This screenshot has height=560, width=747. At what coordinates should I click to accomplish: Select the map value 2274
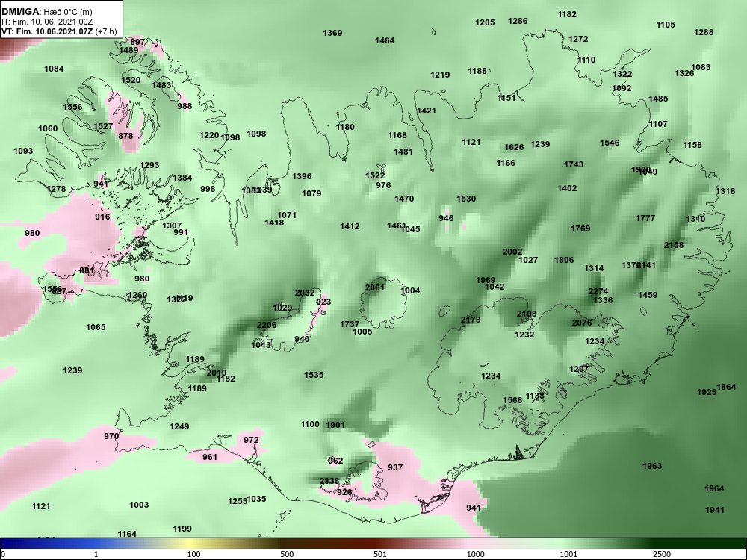click(598, 291)
